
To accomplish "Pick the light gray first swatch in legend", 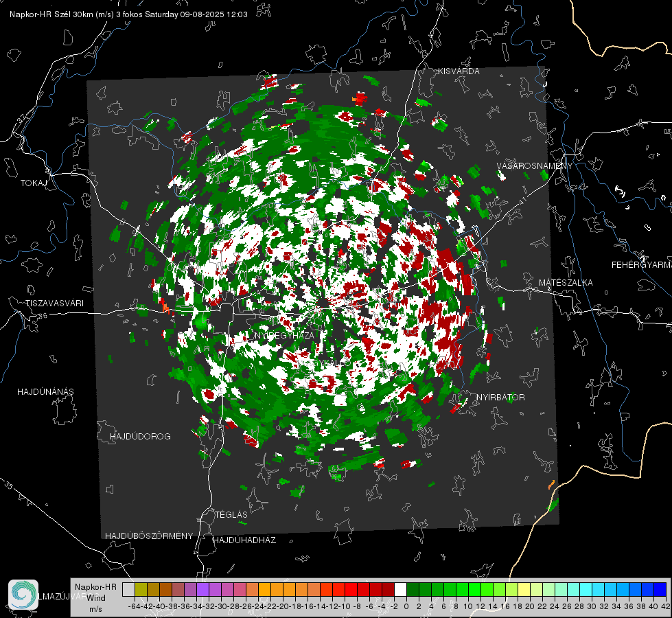I will click(128, 589).
